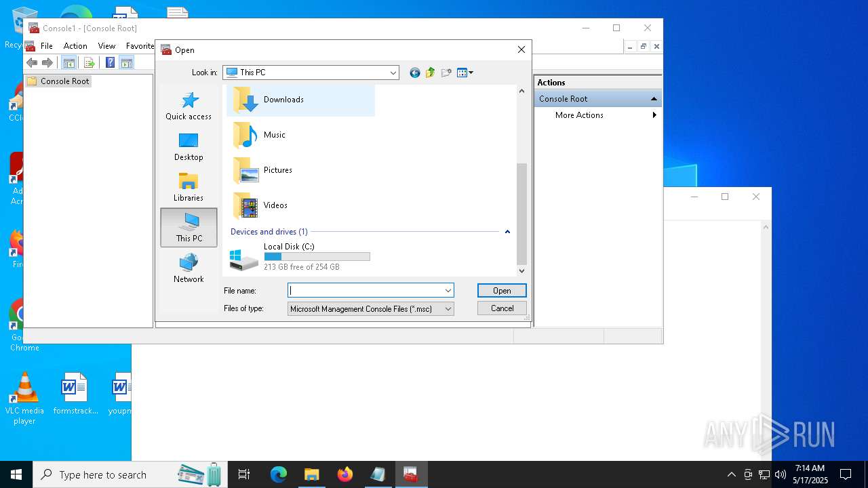Select the Pictures folder

tap(300, 170)
